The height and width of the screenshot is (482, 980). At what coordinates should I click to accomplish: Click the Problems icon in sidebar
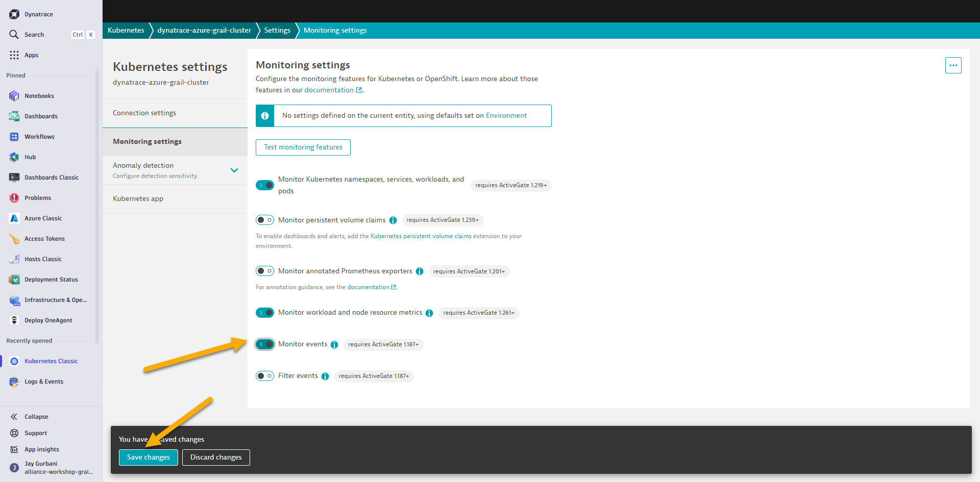[x=14, y=198]
